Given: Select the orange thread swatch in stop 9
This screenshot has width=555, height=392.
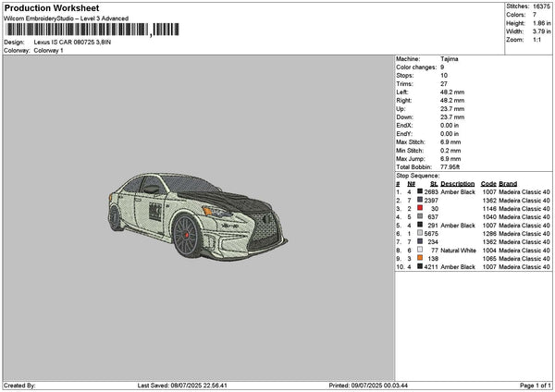Looking at the screenshot, I should point(422,258).
